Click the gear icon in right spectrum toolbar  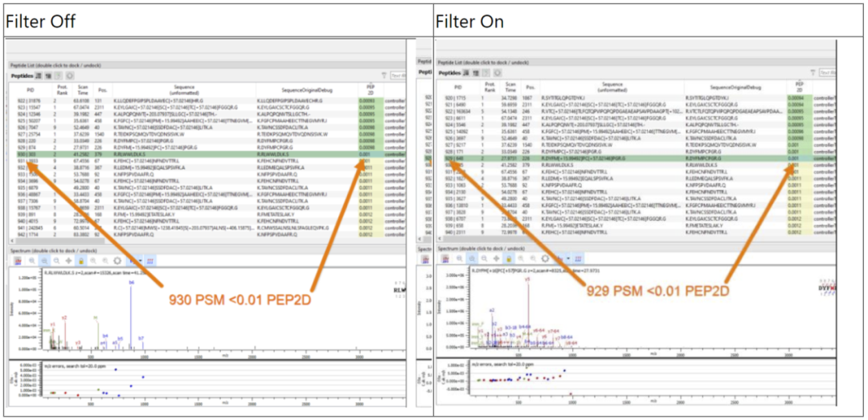point(546,259)
